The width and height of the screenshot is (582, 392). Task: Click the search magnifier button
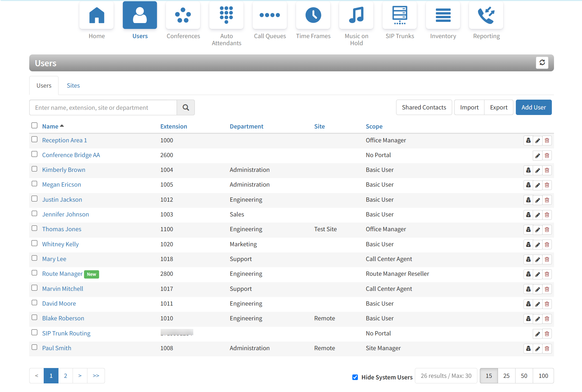click(x=186, y=108)
